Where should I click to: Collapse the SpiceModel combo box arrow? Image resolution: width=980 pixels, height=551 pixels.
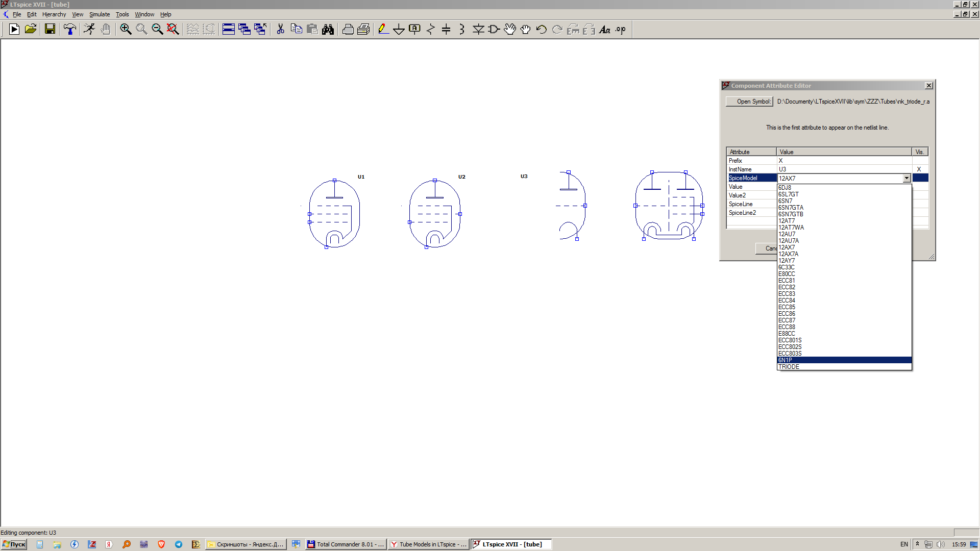(x=906, y=178)
